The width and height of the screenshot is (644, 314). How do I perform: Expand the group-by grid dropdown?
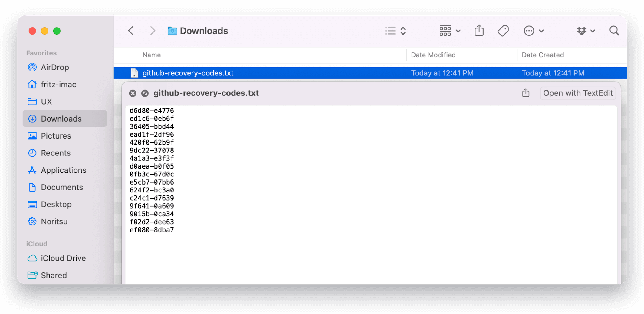tap(450, 31)
